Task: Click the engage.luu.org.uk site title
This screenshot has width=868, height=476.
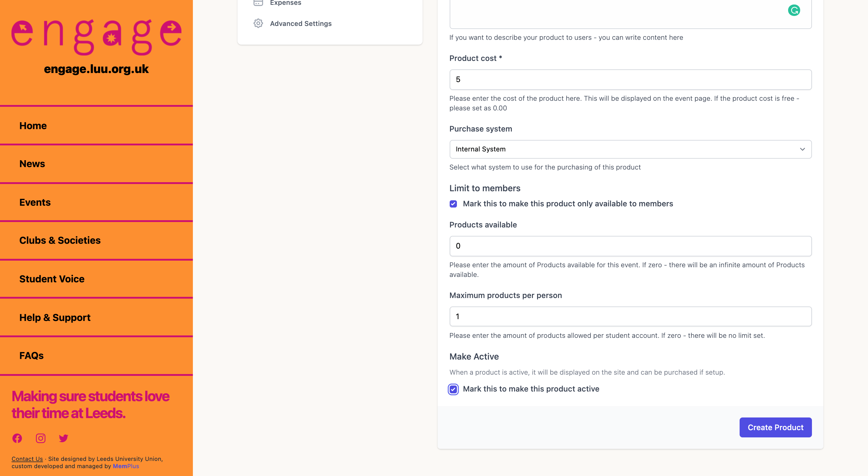Action: (x=96, y=69)
